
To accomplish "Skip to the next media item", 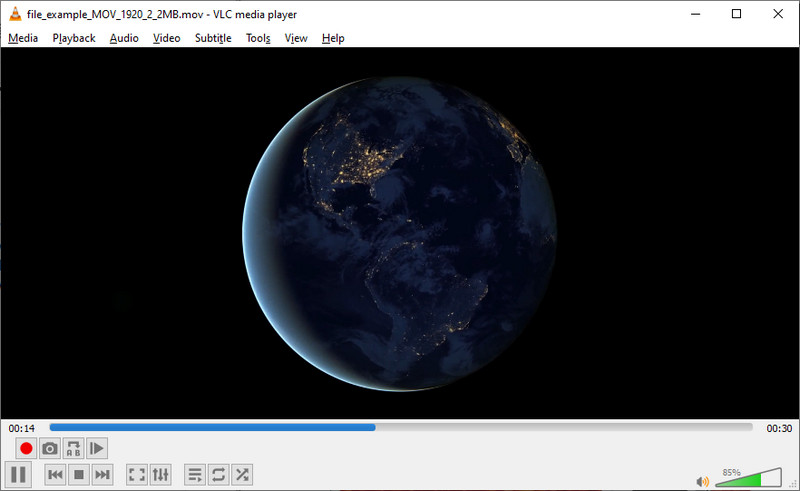I will 102,474.
